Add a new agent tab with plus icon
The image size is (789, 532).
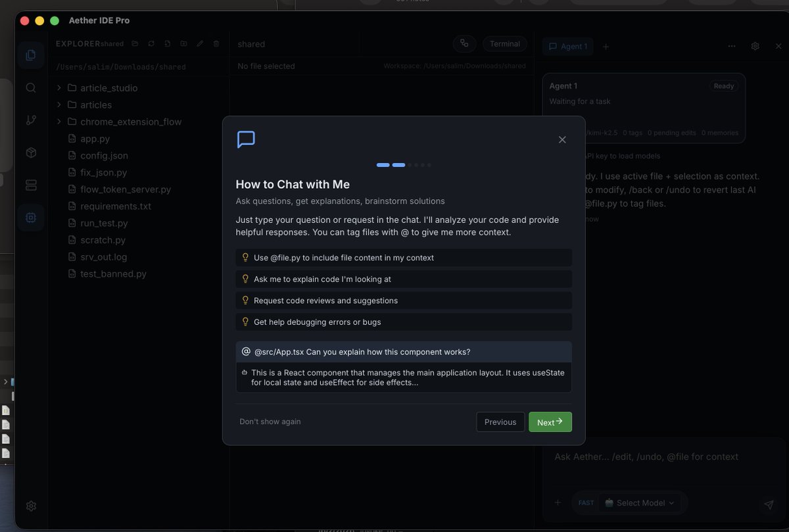point(606,47)
